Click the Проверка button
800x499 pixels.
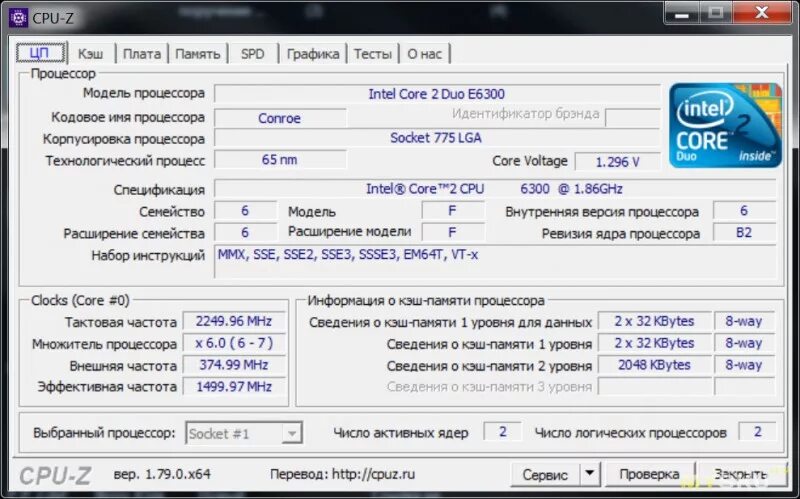pyautogui.click(x=649, y=474)
